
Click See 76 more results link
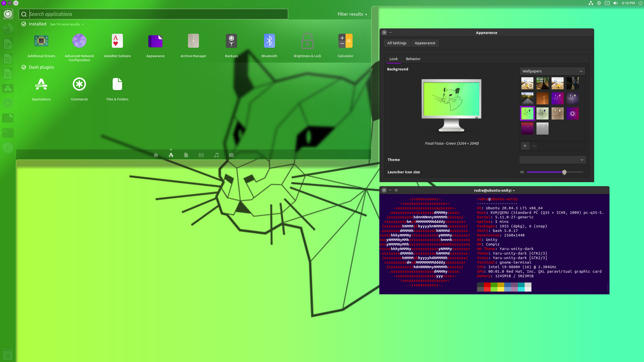65,24
